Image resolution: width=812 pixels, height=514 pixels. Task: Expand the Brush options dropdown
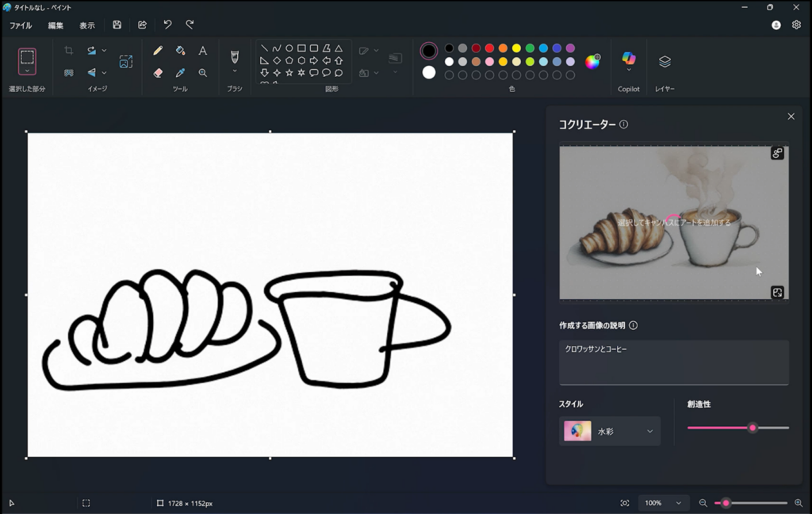point(235,70)
